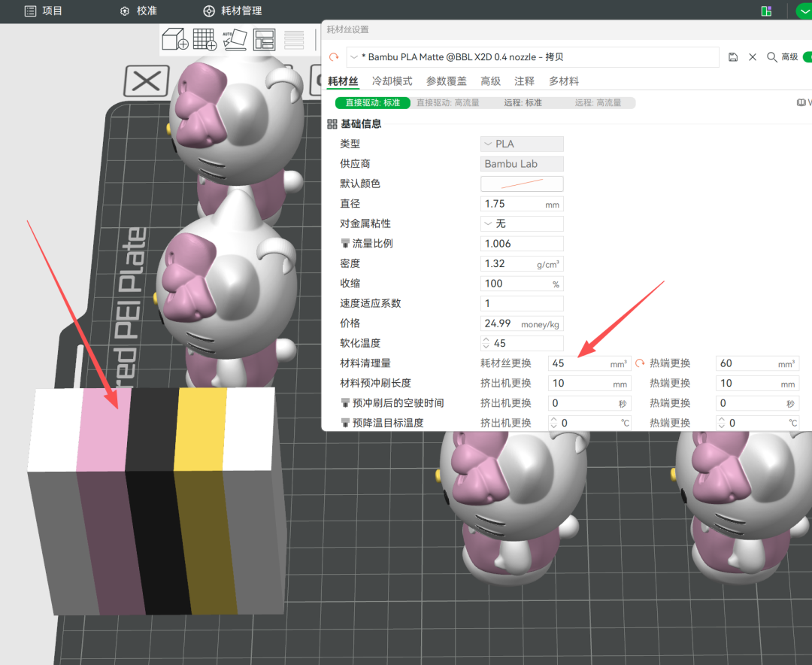
Task: Click the grid icon beside 基础信息
Action: 332,124
